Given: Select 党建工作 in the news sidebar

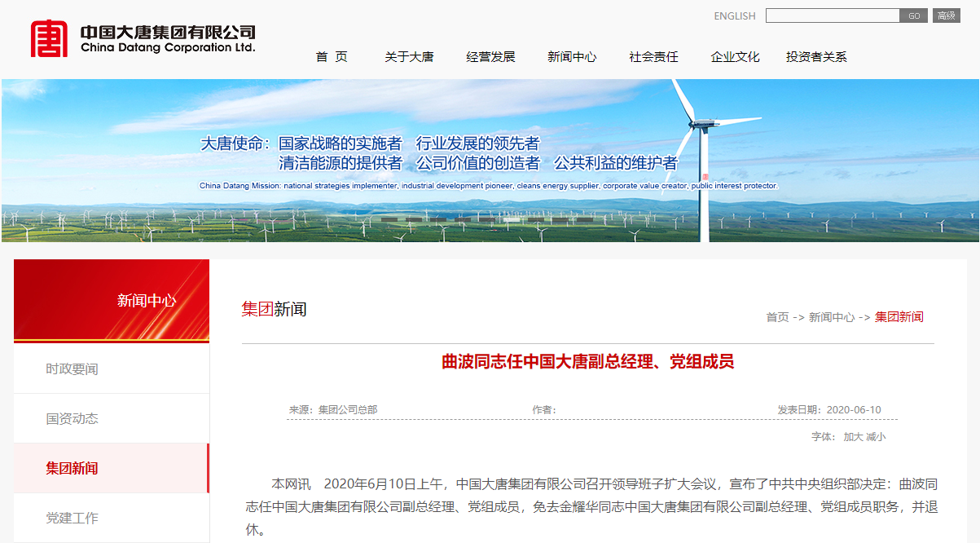Looking at the screenshot, I should pos(112,518).
